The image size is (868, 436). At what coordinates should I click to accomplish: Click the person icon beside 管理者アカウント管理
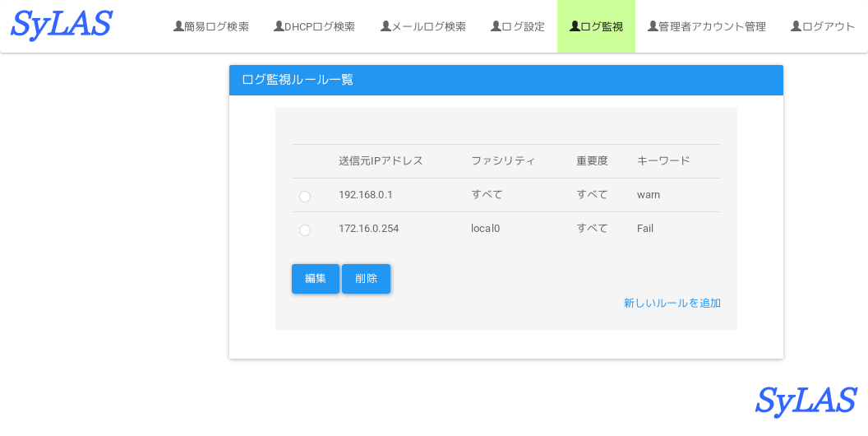[653, 26]
